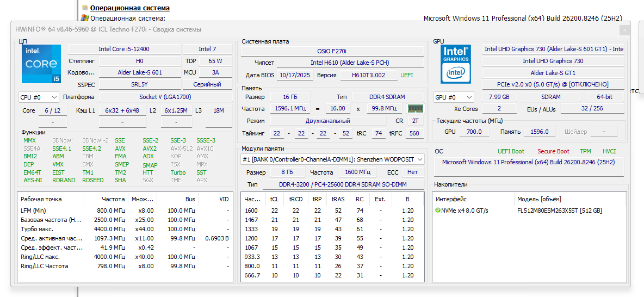Close the HWiNFO summary window
The width and height of the screenshot is (644, 297).
click(x=624, y=30)
